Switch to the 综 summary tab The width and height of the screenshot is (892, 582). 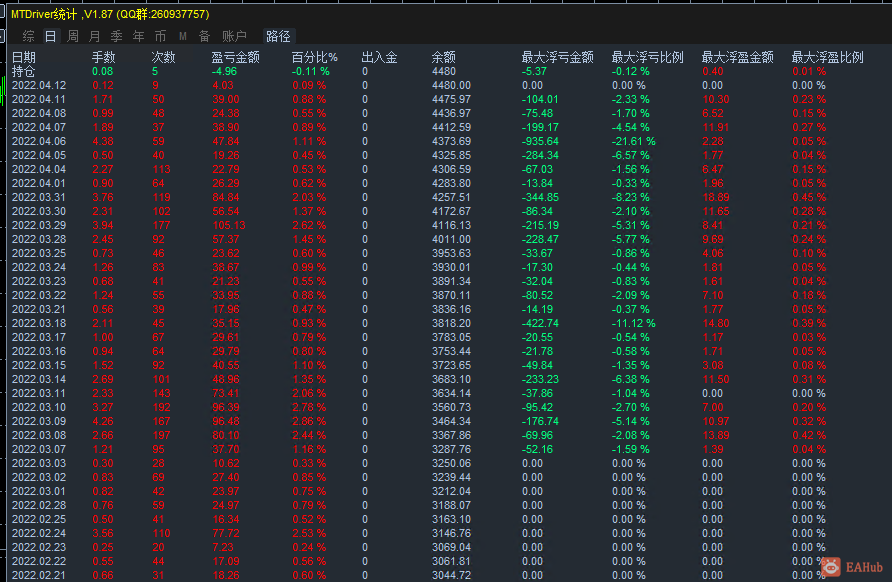(x=28, y=36)
